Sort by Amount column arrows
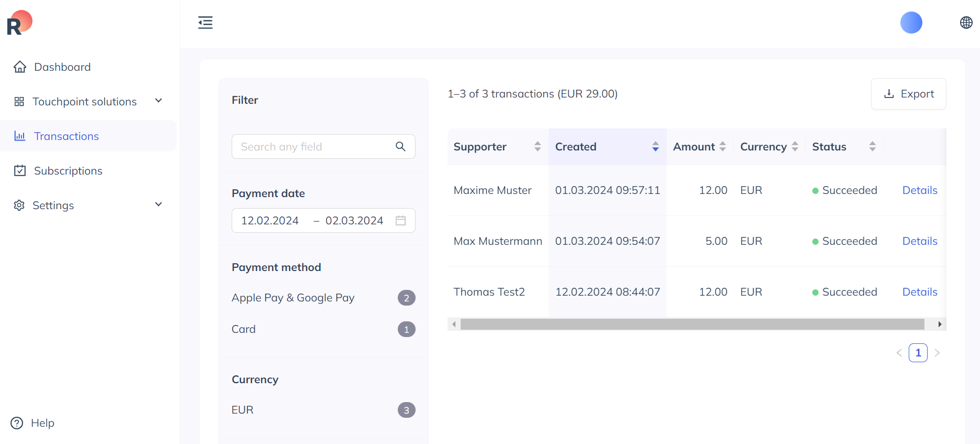This screenshot has width=980, height=444. (723, 147)
